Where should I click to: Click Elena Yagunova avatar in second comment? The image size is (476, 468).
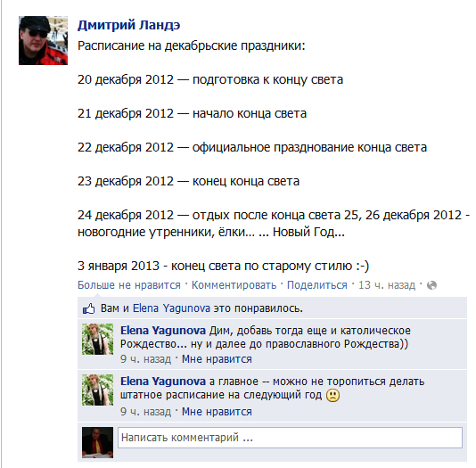click(x=97, y=390)
